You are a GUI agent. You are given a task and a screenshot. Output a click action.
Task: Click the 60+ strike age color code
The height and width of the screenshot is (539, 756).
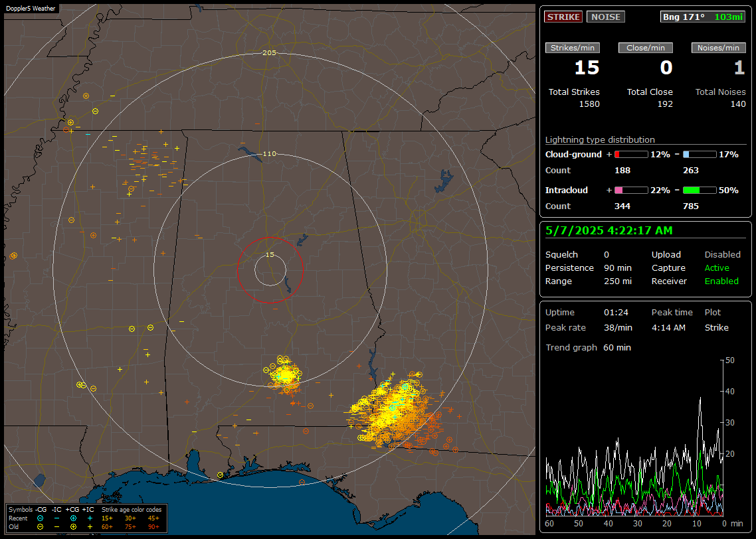coord(107,527)
